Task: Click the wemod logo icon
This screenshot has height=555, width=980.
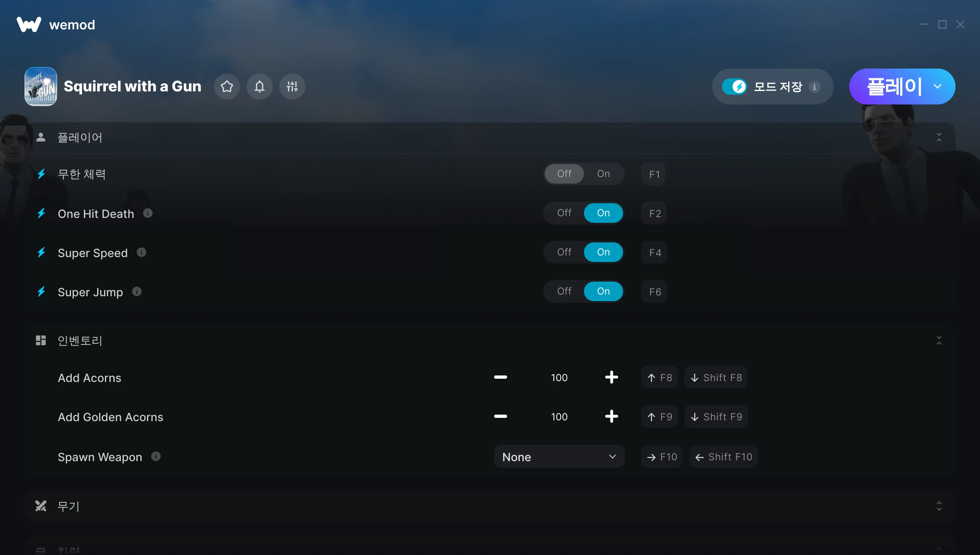Action: click(x=29, y=24)
